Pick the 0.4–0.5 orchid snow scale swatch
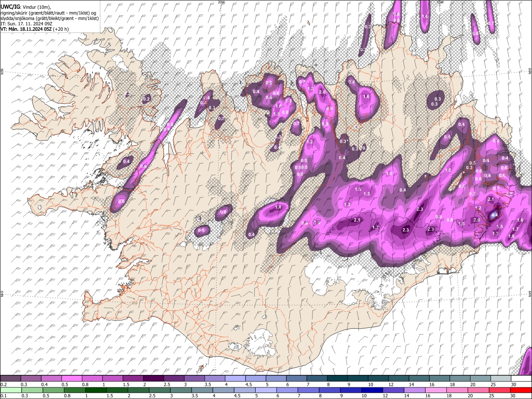This screenshot has width=532, height=399. point(51,379)
